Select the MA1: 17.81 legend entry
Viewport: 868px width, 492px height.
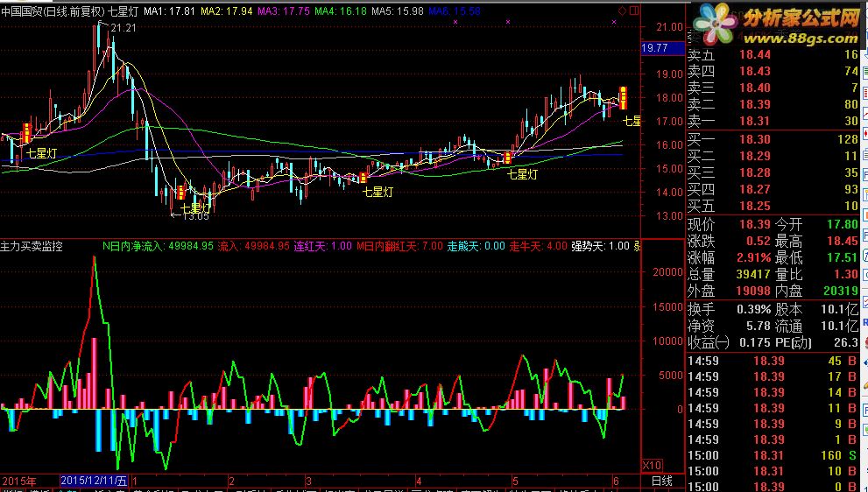169,11
